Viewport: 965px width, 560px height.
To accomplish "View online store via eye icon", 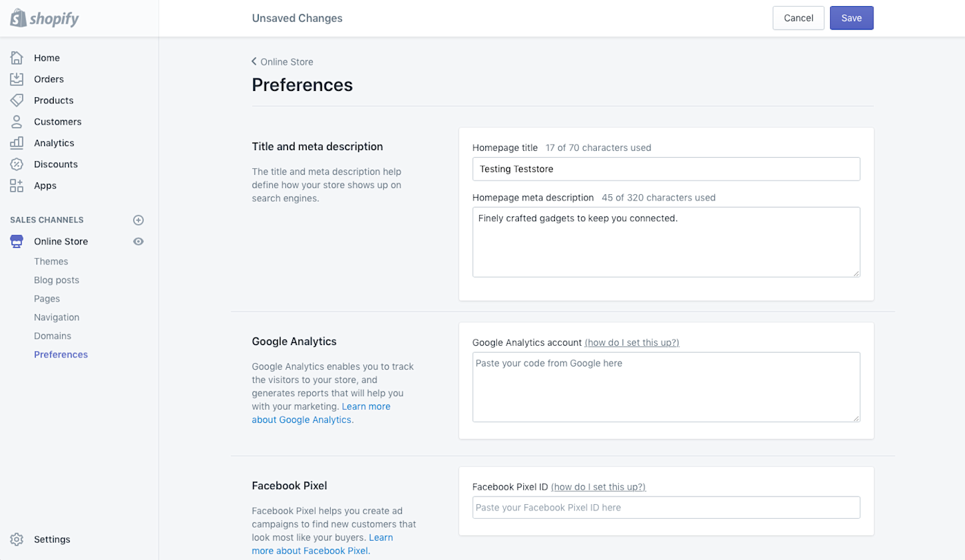I will pyautogui.click(x=139, y=242).
